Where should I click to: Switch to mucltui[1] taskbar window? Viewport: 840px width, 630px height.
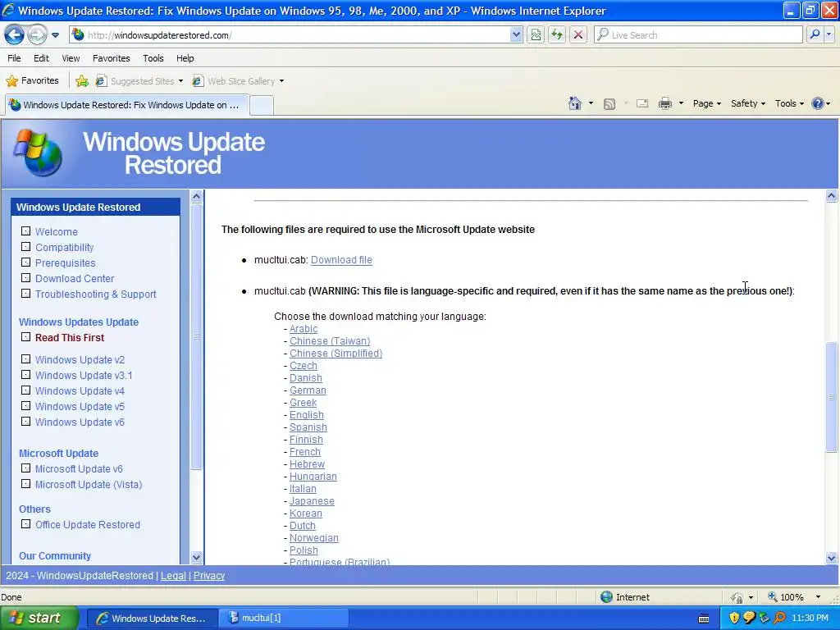coord(284,619)
